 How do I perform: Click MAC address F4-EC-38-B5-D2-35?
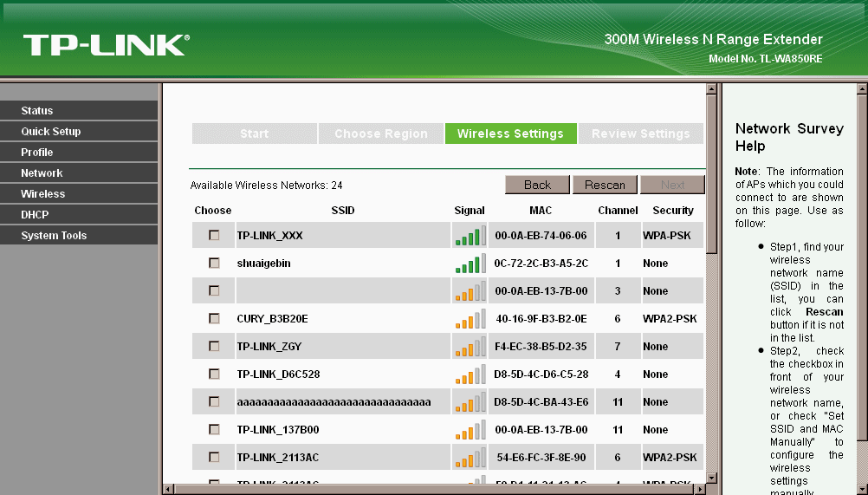pyautogui.click(x=541, y=346)
